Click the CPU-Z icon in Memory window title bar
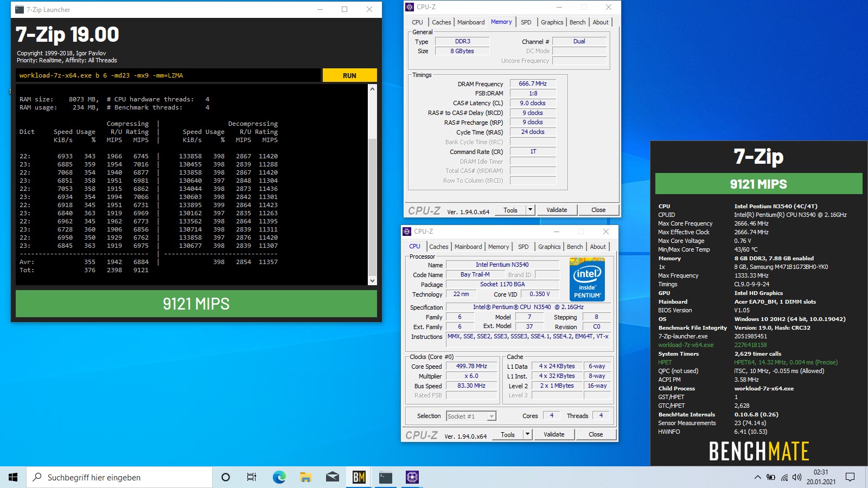The width and height of the screenshot is (868, 488). [410, 7]
